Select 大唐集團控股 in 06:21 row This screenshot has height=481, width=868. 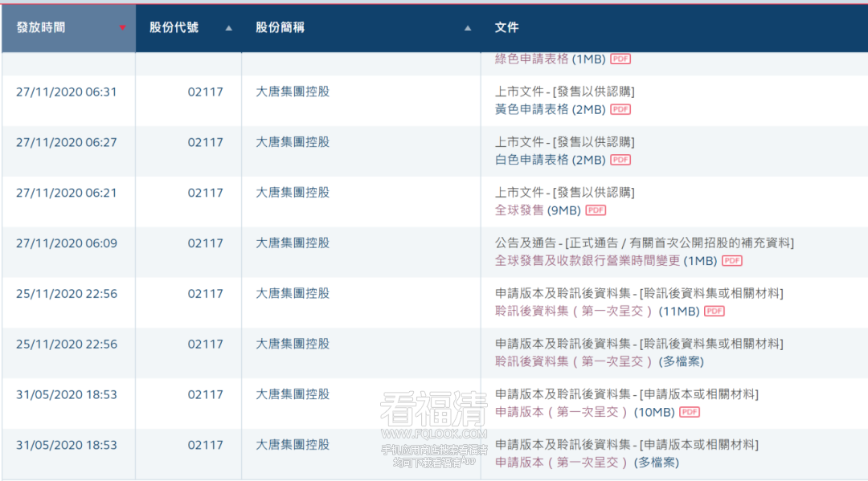[x=293, y=193]
